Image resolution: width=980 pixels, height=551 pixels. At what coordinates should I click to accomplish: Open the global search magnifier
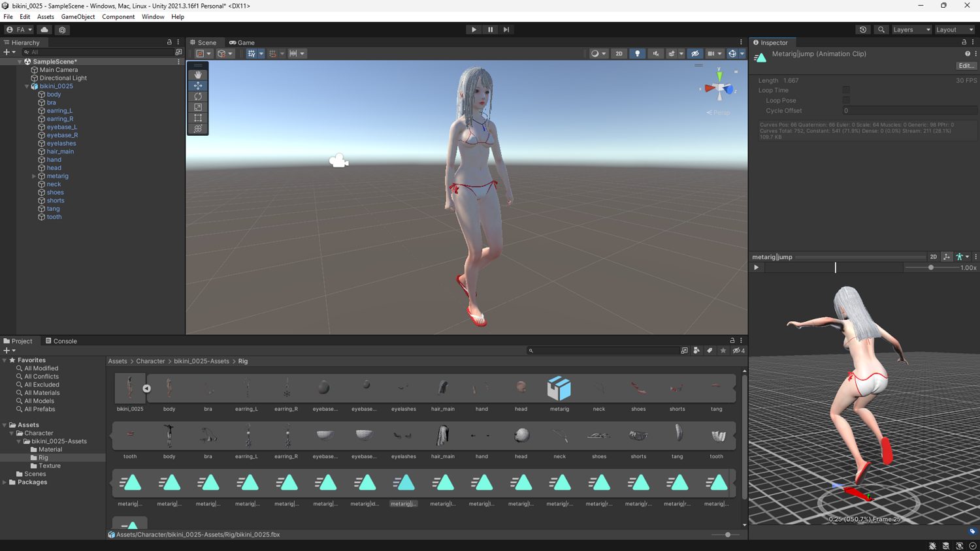coord(881,29)
